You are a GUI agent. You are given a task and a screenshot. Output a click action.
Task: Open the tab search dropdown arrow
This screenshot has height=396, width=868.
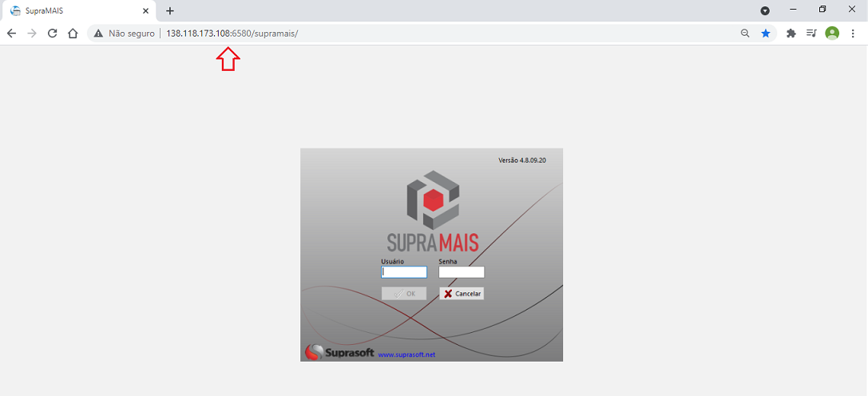click(765, 10)
